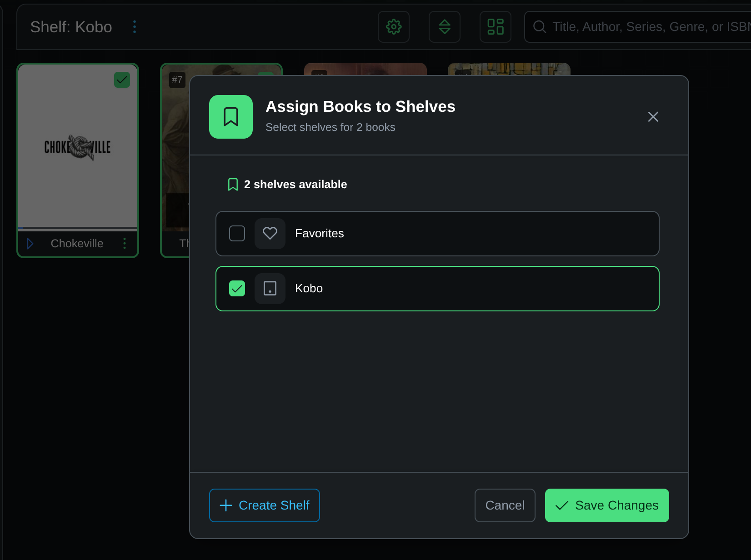Click the search magnifier icon
Viewport: 751px width, 560px height.
coord(539,26)
